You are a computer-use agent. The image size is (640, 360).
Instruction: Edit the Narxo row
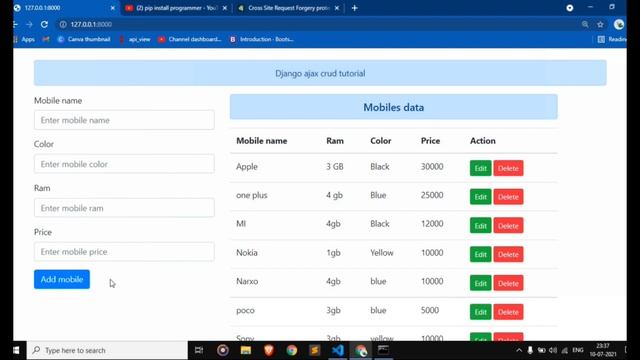click(x=480, y=283)
